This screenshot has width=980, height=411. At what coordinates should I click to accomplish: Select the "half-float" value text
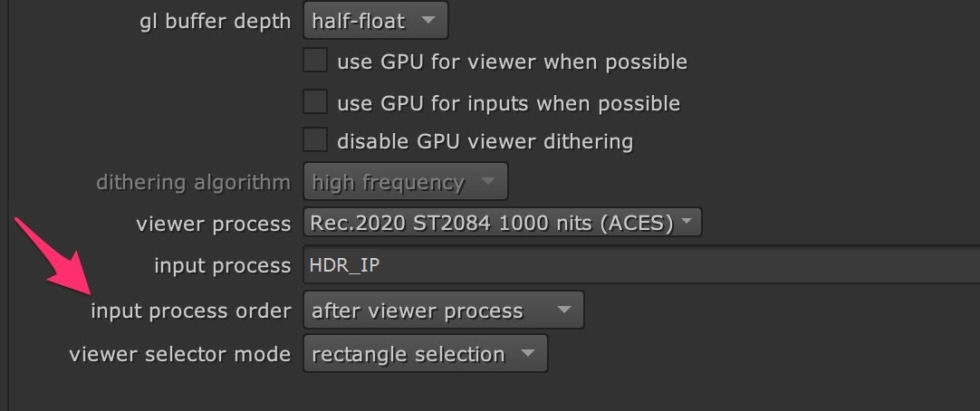pyautogui.click(x=358, y=20)
